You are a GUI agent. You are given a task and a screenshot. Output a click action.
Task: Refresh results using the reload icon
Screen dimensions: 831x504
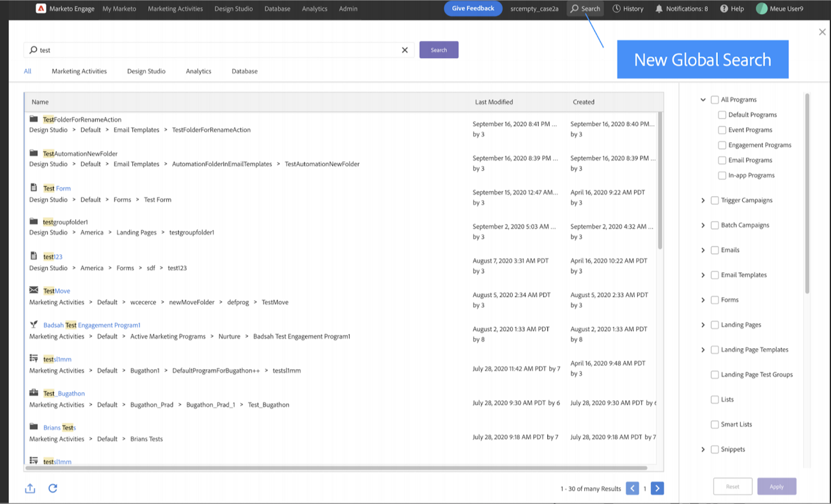(53, 488)
